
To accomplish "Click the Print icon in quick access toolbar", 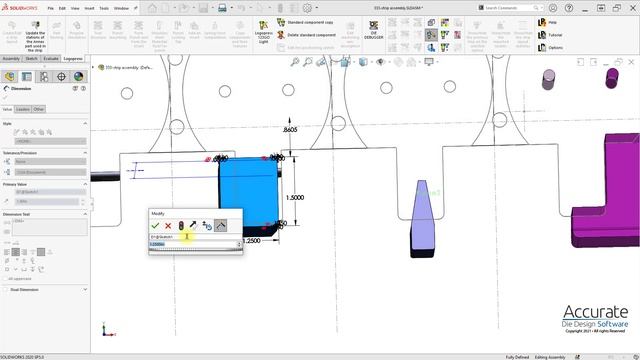I will 222,8.
